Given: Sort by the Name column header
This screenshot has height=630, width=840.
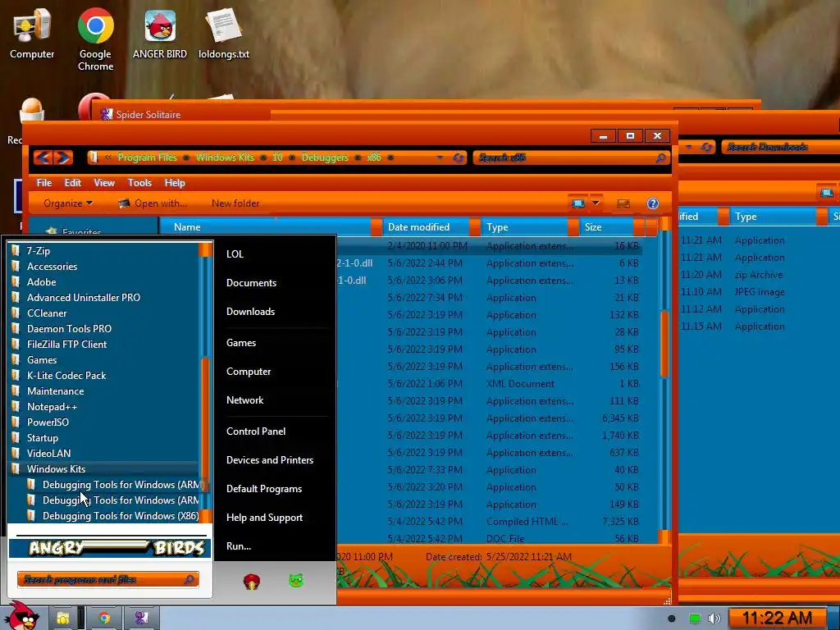Looking at the screenshot, I should point(269,227).
